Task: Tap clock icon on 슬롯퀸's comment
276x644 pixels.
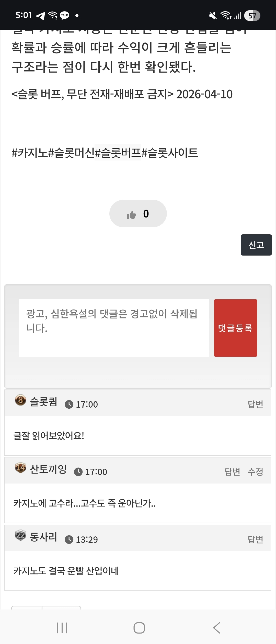Action: pyautogui.click(x=69, y=404)
